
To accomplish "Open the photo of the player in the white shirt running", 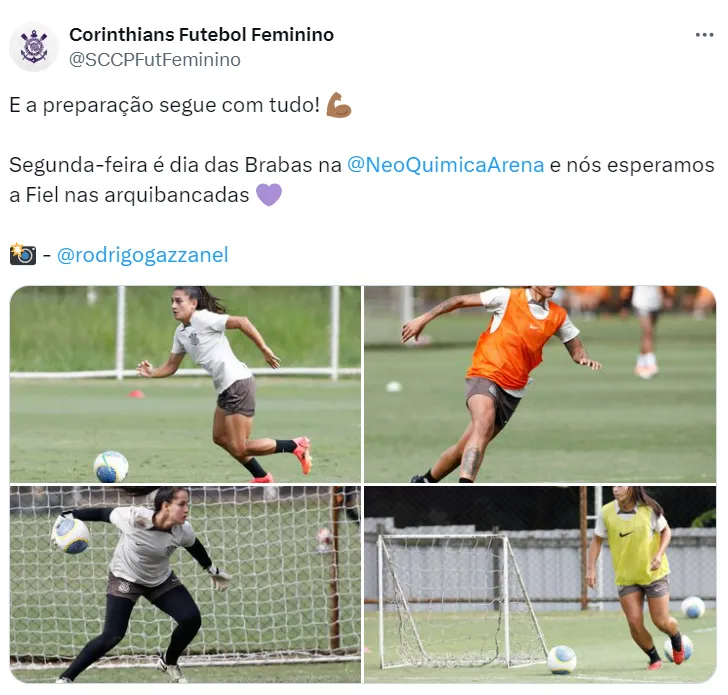I will 185,384.
